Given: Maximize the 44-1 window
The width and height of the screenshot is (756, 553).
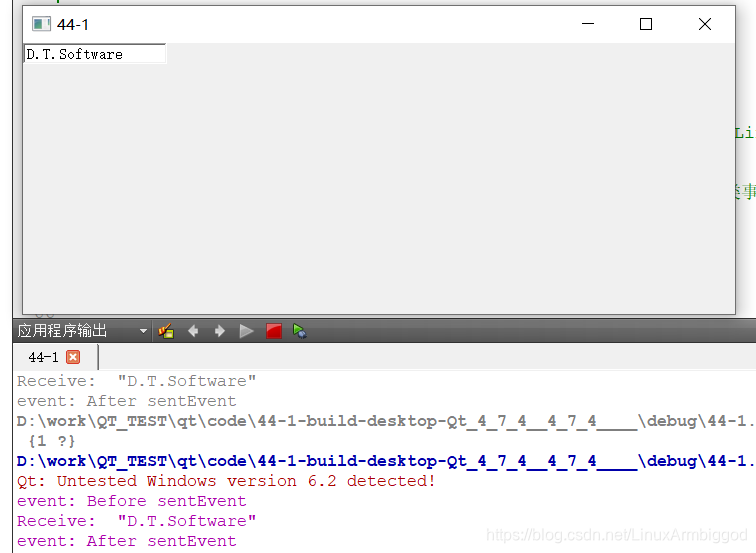Looking at the screenshot, I should 646,24.
